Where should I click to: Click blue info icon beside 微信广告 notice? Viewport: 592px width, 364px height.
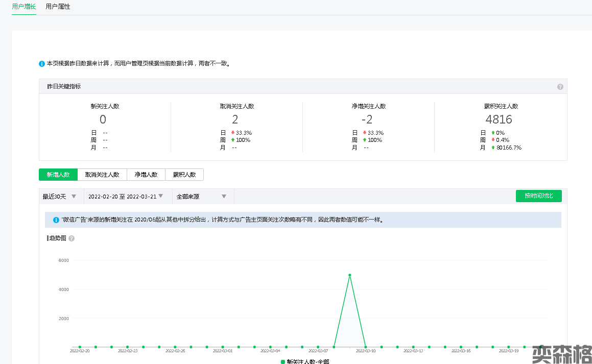[56, 220]
